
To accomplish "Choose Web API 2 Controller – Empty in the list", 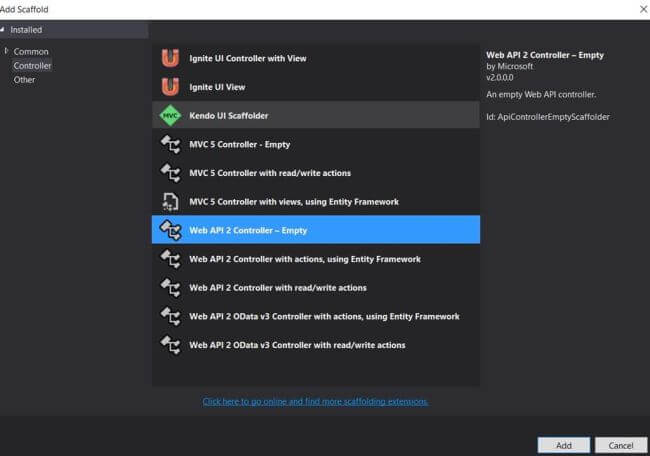I will click(x=316, y=230).
